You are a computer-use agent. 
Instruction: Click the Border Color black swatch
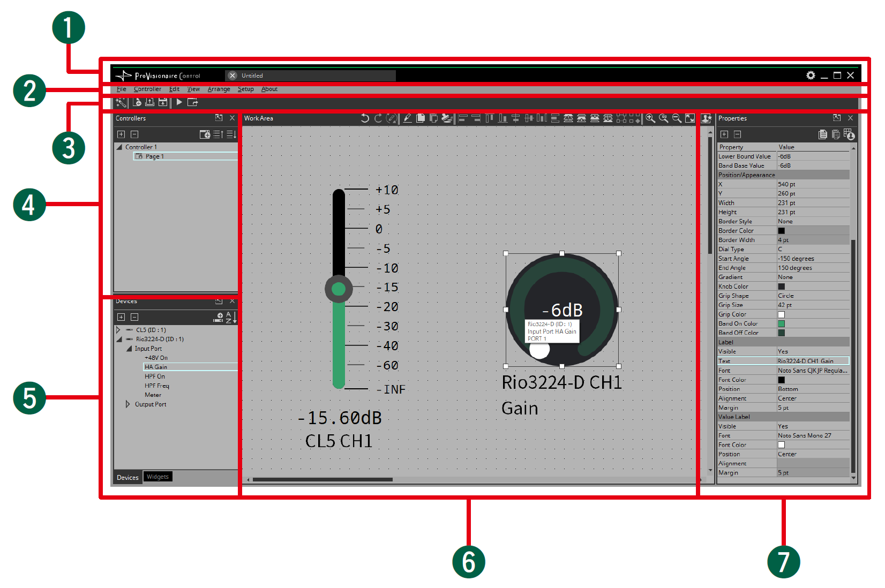[781, 231]
